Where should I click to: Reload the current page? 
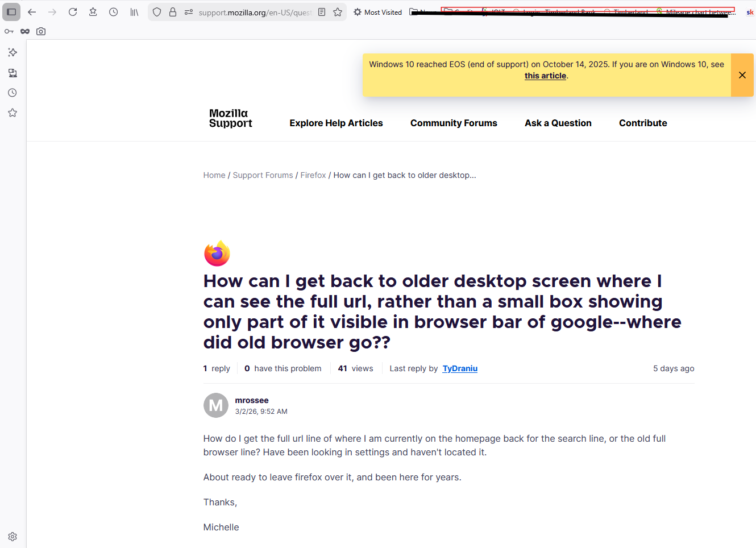point(73,12)
